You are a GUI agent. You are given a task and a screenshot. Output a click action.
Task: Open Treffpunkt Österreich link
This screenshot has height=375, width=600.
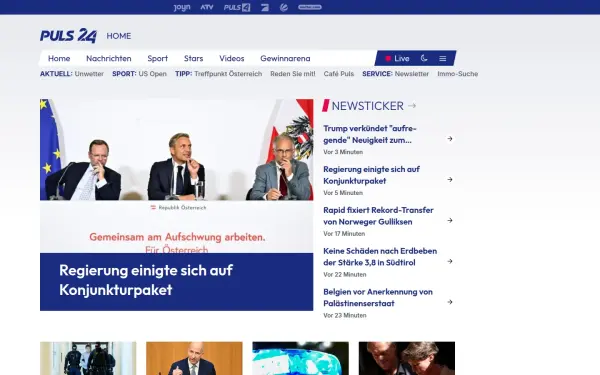pyautogui.click(x=228, y=74)
